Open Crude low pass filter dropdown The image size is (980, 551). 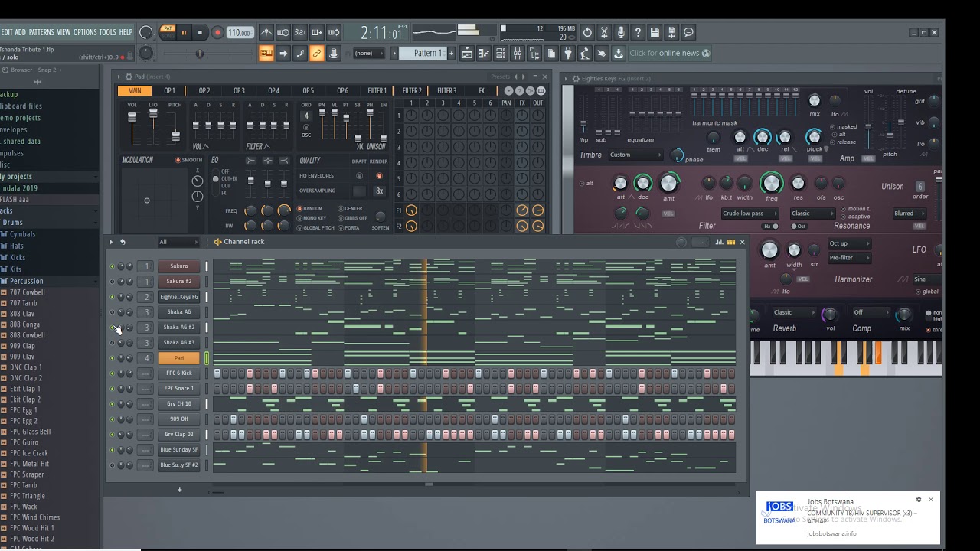coord(750,214)
